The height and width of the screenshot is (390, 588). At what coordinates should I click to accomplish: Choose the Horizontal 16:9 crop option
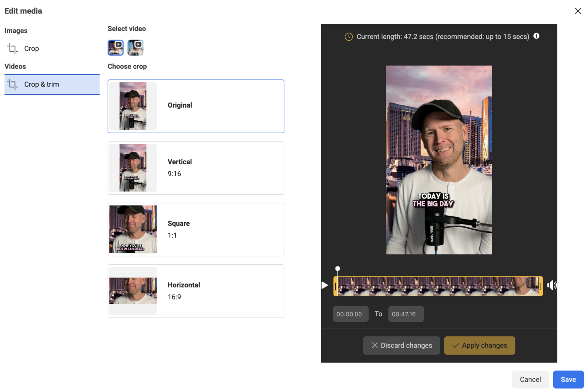(x=196, y=291)
